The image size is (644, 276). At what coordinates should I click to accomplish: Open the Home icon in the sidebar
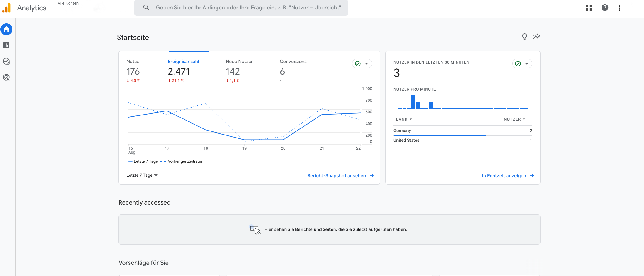tap(6, 29)
